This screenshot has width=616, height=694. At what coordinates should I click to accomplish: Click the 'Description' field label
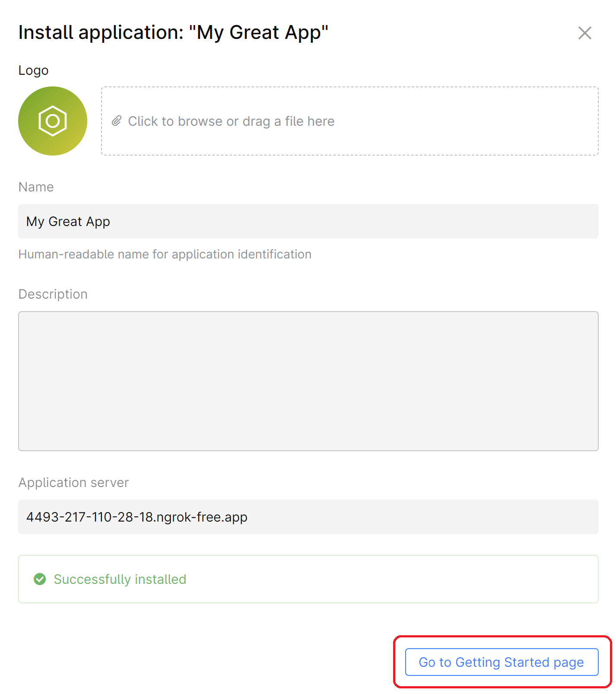click(53, 294)
